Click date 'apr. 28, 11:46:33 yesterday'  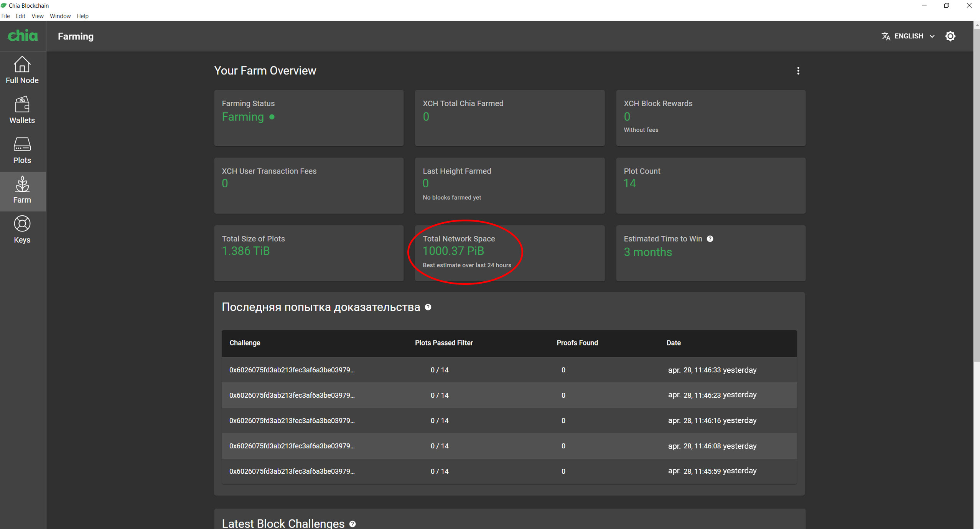pos(712,370)
